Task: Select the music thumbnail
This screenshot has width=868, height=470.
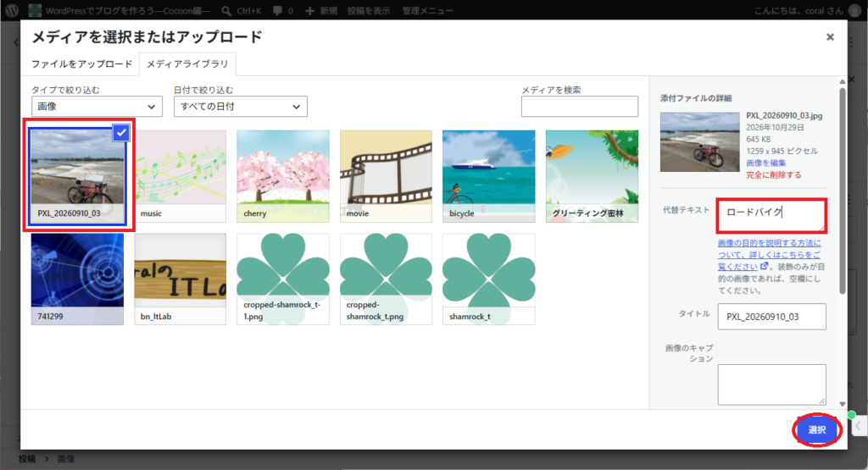Action: (x=181, y=176)
